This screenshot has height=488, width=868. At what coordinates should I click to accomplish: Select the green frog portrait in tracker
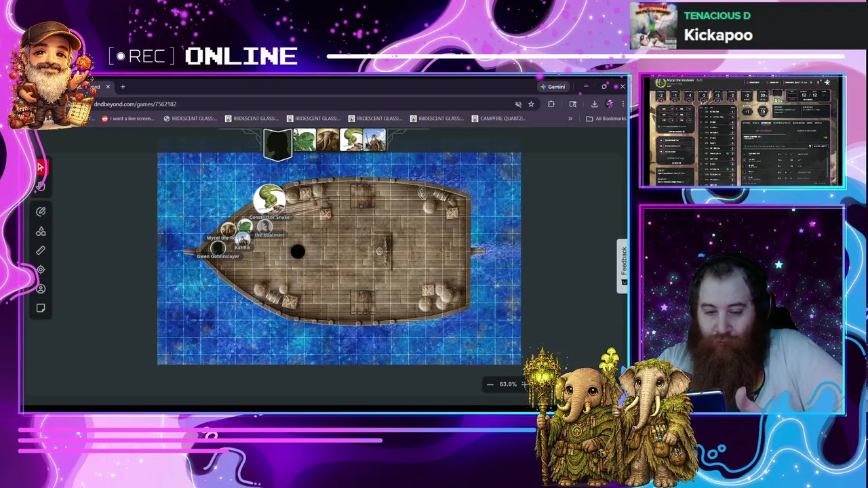pos(304,140)
